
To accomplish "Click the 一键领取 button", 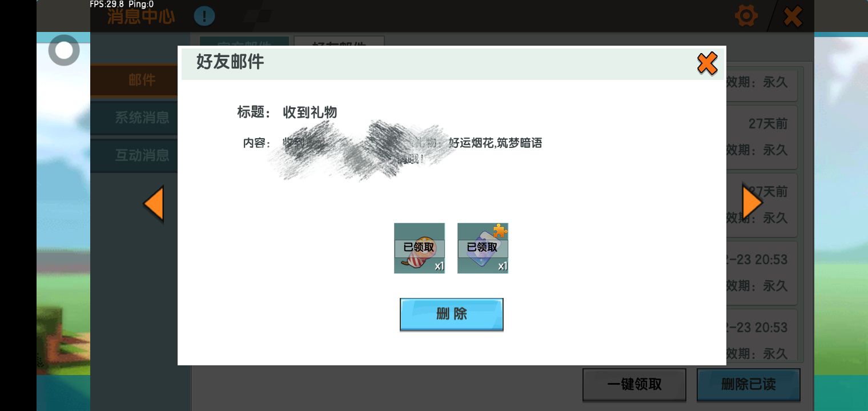I will 634,384.
